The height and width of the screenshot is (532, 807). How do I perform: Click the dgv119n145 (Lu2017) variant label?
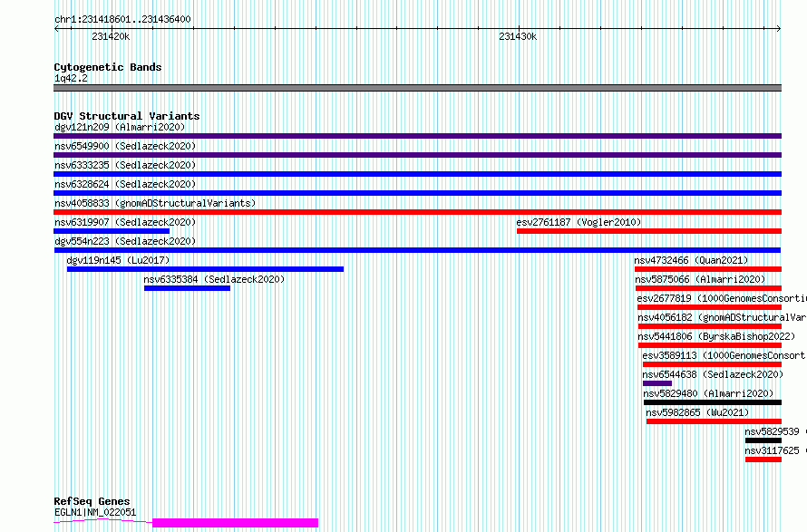click(x=118, y=260)
